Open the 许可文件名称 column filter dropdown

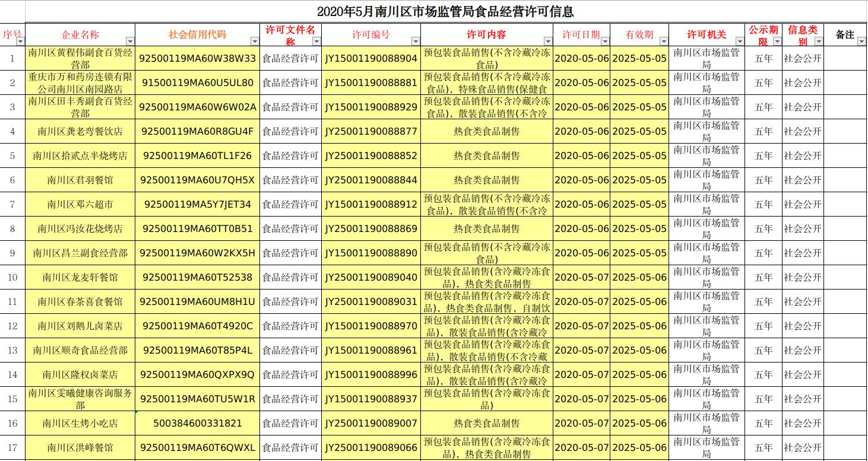click(316, 42)
